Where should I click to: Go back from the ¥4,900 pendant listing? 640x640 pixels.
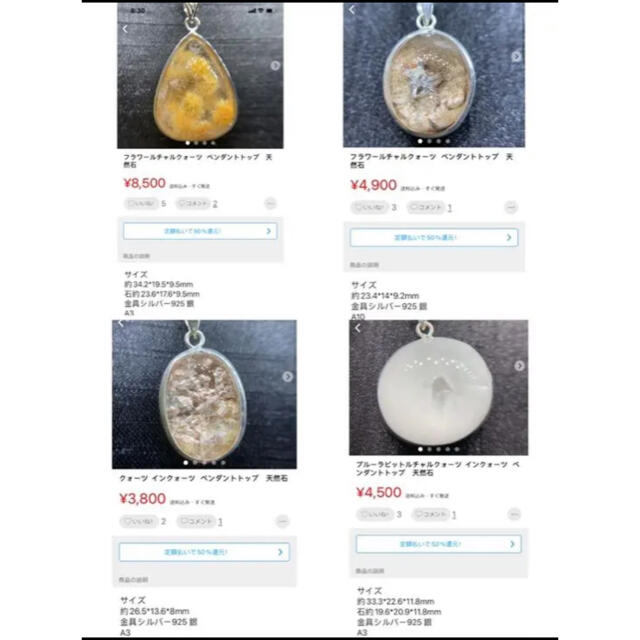click(352, 10)
